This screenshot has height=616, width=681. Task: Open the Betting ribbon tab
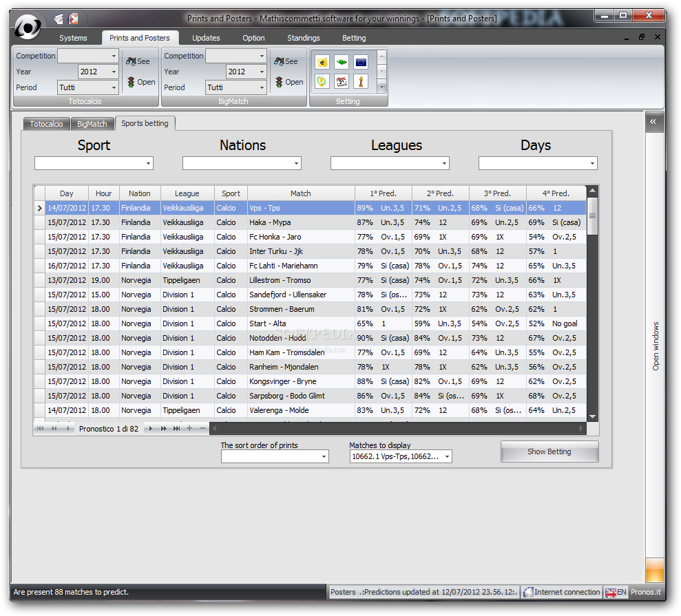pyautogui.click(x=354, y=38)
